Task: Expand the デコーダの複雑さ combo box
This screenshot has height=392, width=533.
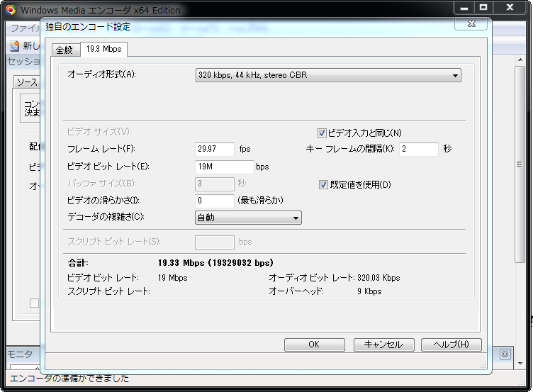Action: point(248,218)
